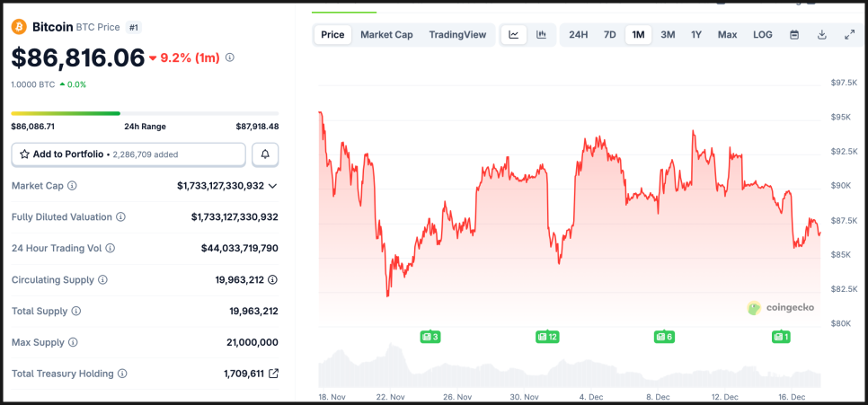
Task: Click the price alert bell icon
Action: (x=265, y=154)
